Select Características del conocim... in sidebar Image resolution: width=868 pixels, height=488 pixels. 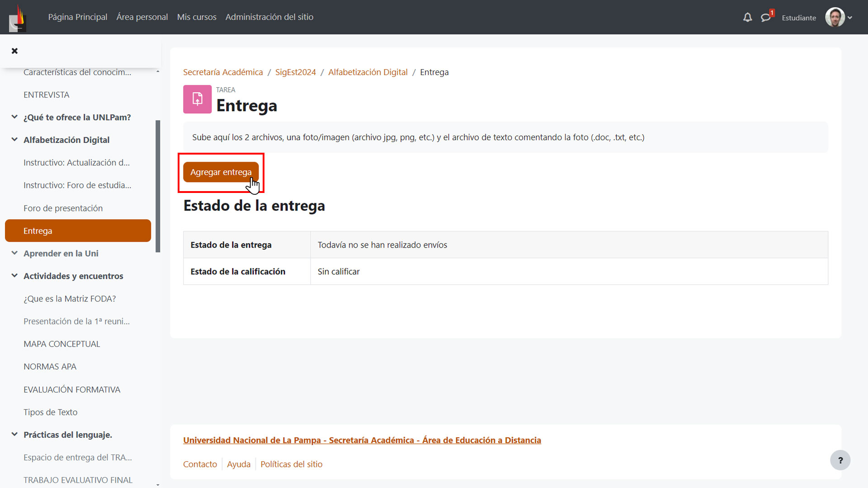click(77, 72)
